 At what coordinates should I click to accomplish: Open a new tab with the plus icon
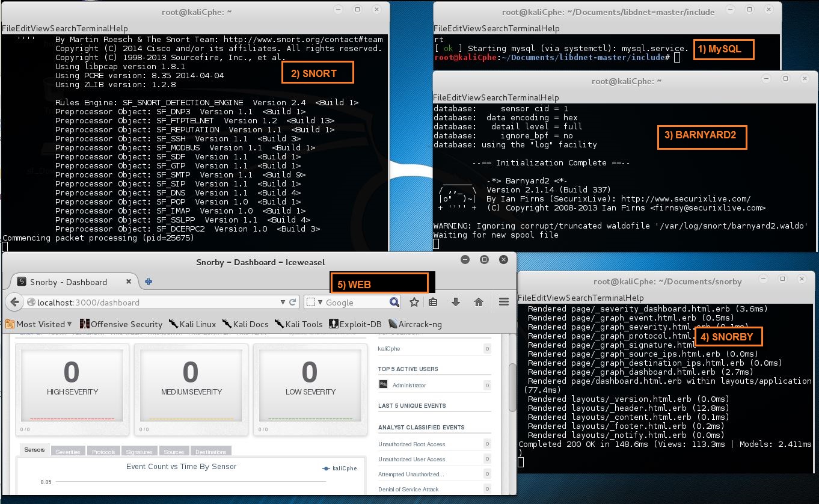pos(149,281)
